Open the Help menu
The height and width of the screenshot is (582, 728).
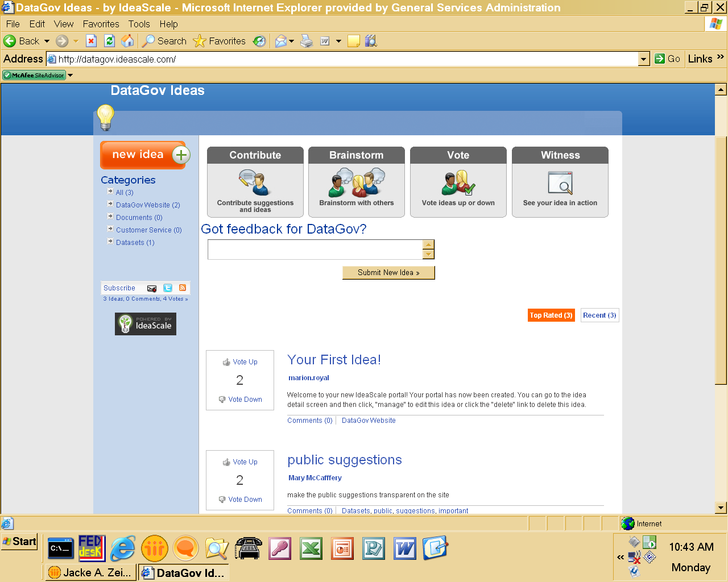[168, 24]
